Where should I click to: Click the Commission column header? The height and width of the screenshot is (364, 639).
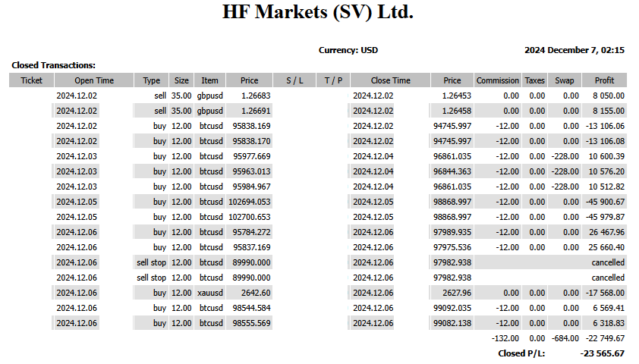coord(498,80)
